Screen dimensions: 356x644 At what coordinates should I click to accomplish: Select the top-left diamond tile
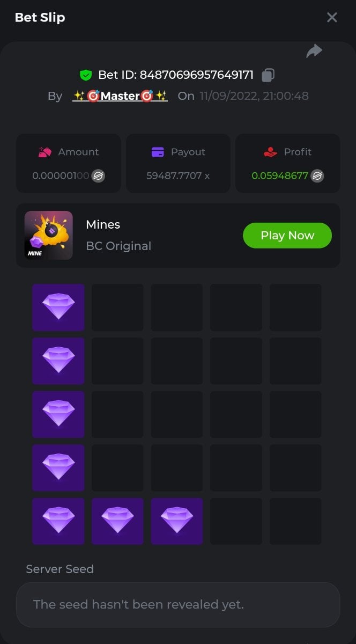(58, 308)
